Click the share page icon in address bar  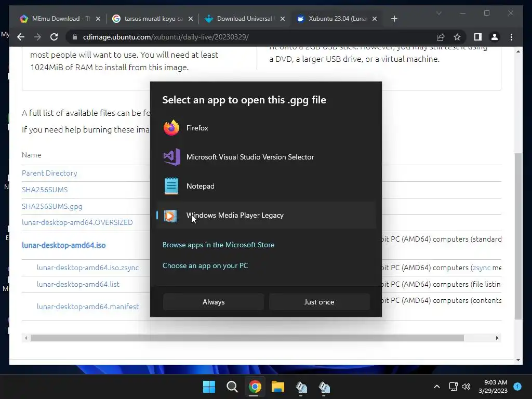tap(441, 37)
